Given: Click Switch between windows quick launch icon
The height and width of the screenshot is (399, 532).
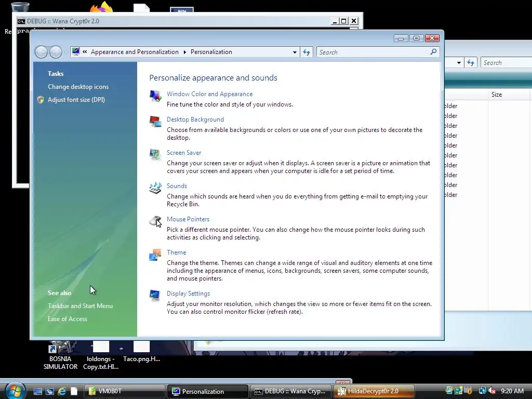Looking at the screenshot, I should click(50, 391).
